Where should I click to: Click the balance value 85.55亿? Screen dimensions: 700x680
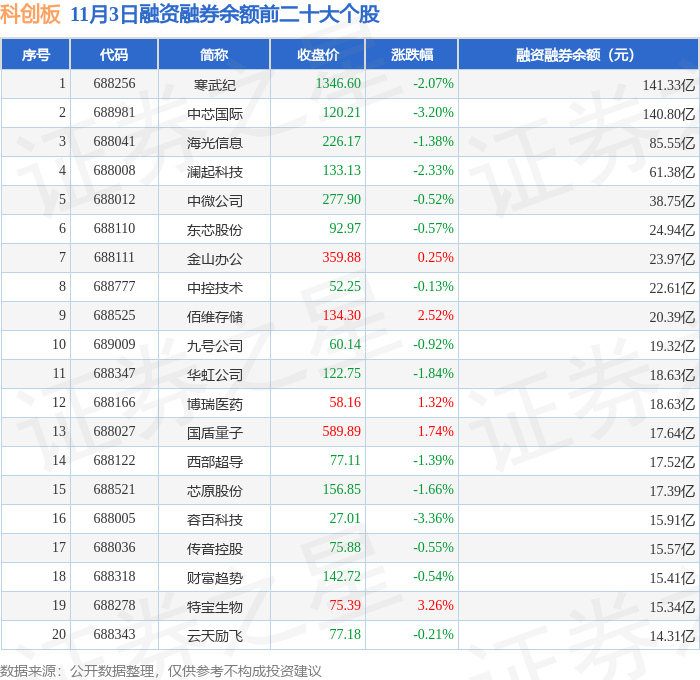(672, 143)
